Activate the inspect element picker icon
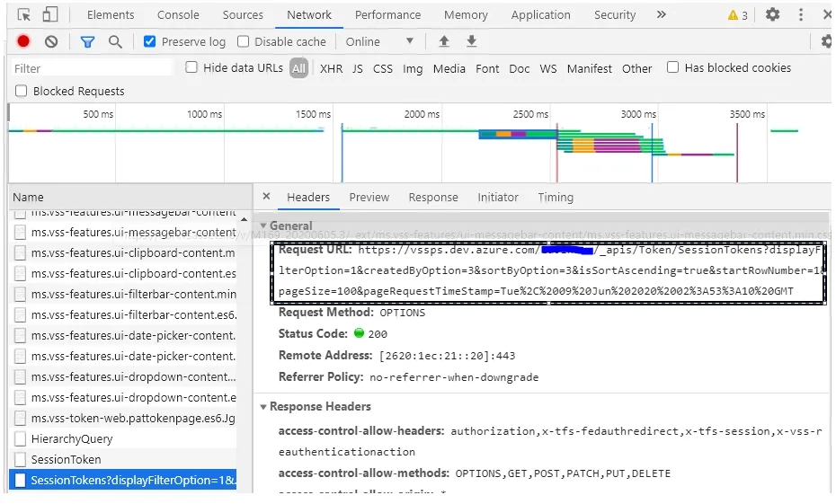This screenshot has width=836, height=504. tap(24, 15)
